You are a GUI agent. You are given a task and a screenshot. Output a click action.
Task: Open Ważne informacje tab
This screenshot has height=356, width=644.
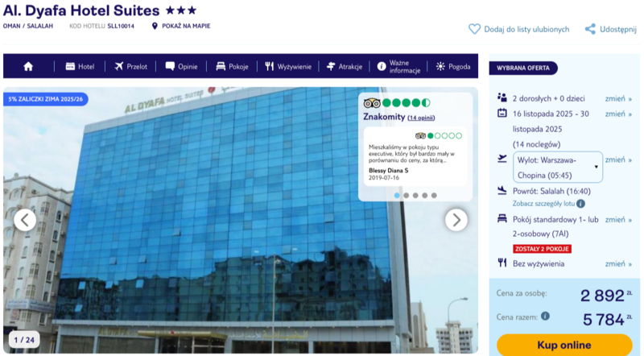398,66
